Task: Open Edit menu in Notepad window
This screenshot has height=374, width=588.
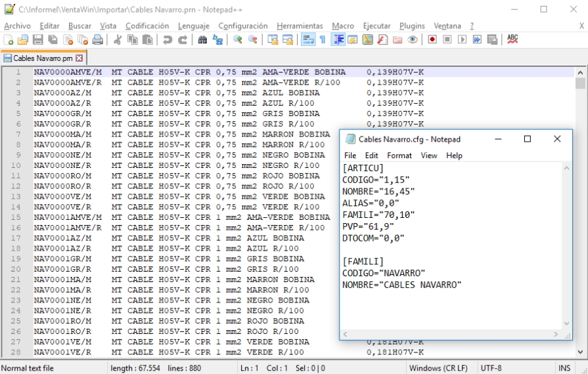Action: 372,156
